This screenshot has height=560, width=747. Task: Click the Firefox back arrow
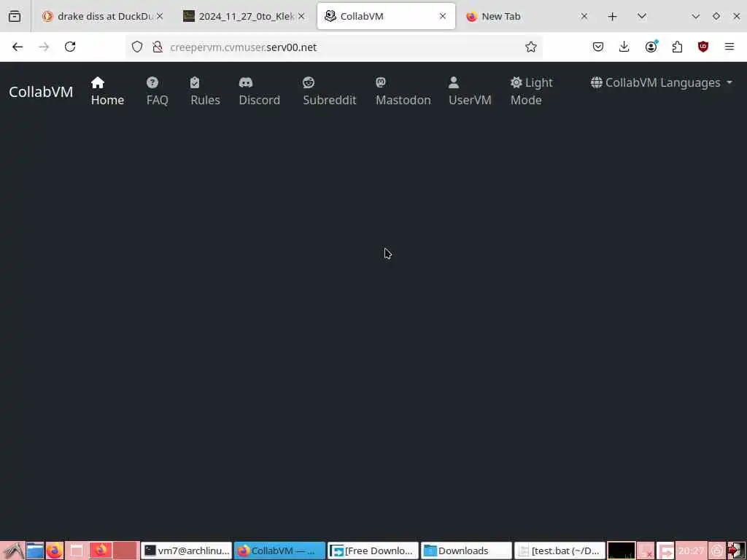click(18, 47)
